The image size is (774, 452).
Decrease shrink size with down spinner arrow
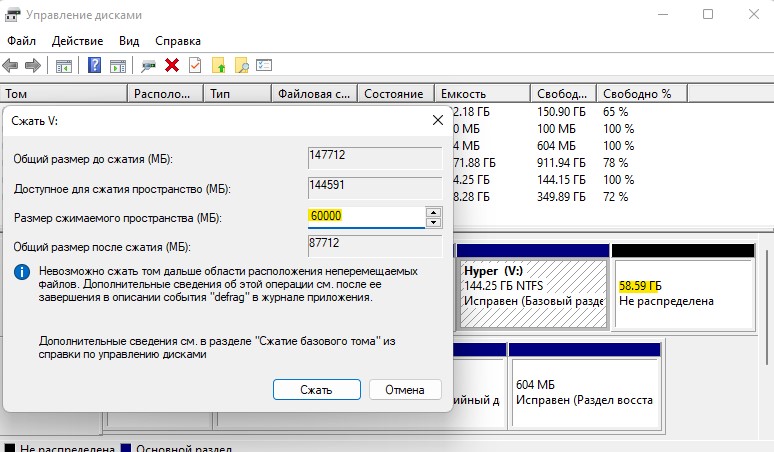pos(433,222)
